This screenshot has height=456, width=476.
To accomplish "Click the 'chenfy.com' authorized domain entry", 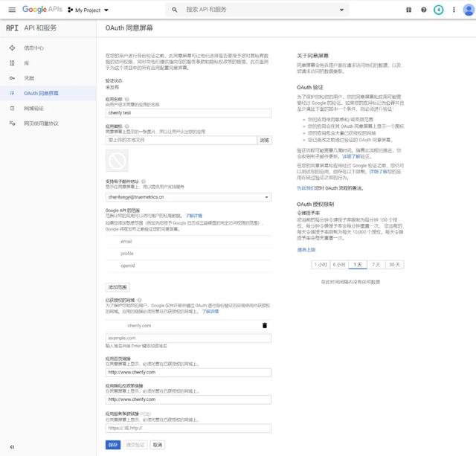I will pos(139,326).
